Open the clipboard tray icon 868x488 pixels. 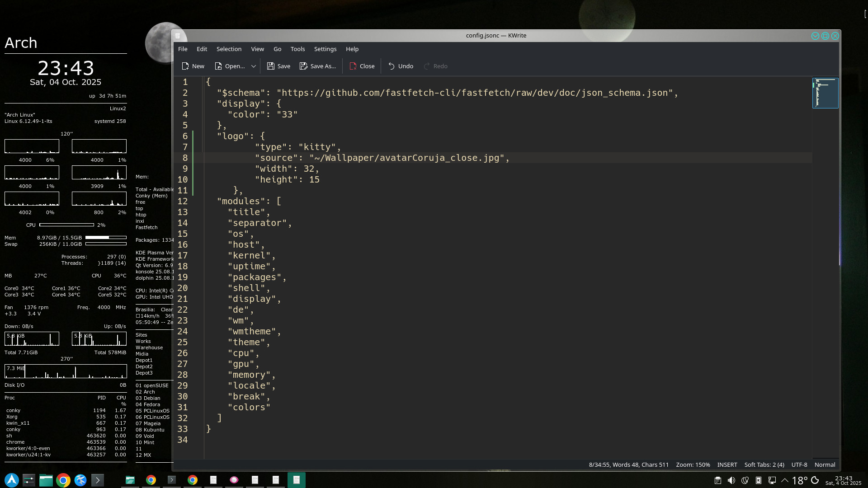(x=717, y=480)
